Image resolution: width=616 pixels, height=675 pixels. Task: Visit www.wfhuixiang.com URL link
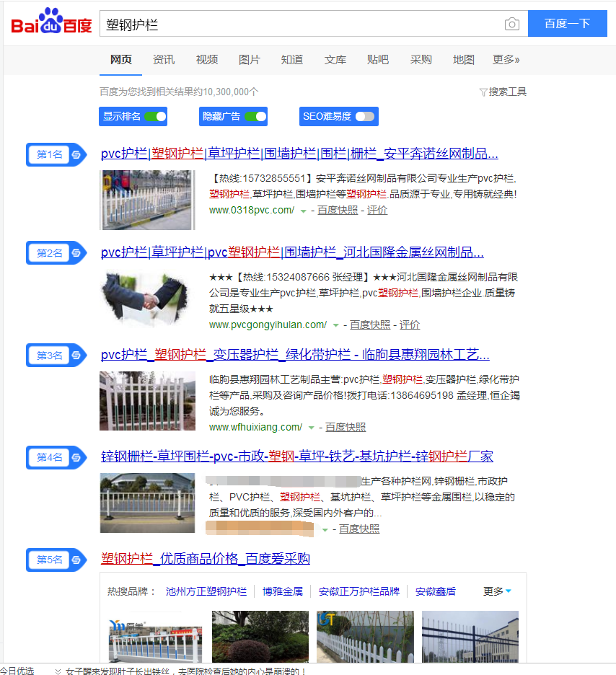[x=255, y=427]
